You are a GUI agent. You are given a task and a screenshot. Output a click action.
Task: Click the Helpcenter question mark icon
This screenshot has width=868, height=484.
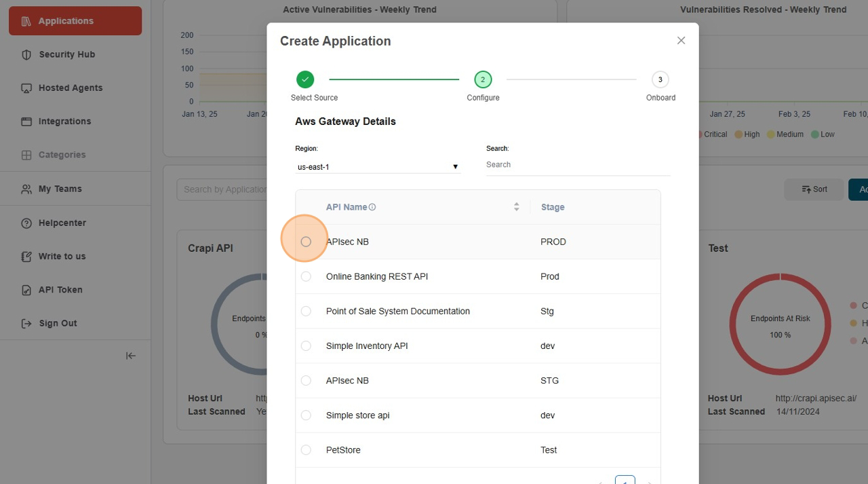[x=26, y=223]
